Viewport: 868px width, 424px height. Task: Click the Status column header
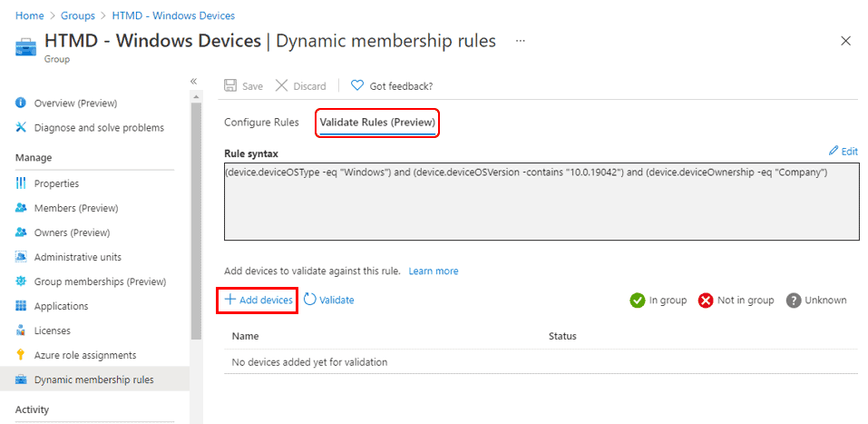pos(562,336)
